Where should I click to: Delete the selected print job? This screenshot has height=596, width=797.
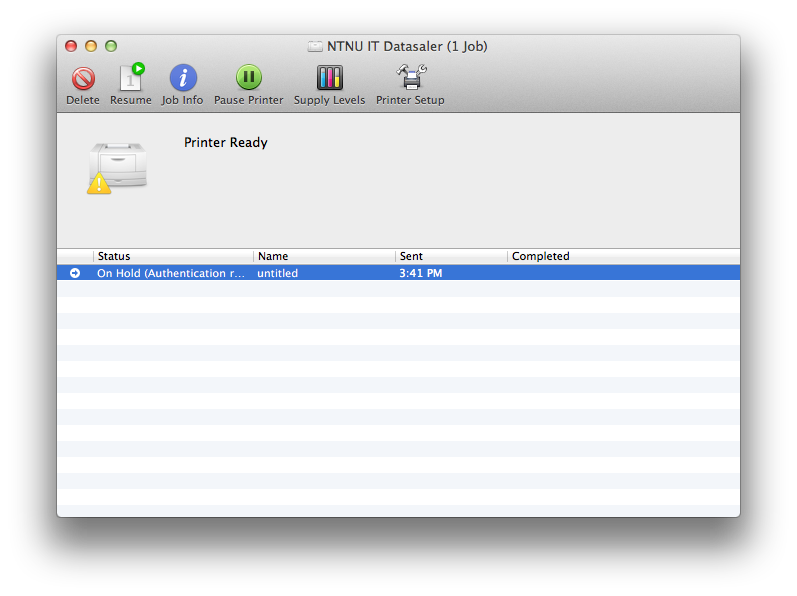[x=83, y=85]
